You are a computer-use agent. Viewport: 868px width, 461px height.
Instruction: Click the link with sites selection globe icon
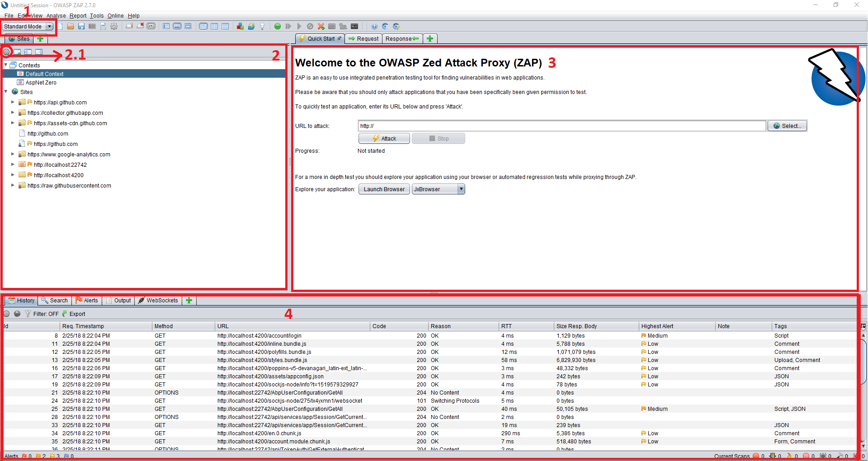[17, 314]
